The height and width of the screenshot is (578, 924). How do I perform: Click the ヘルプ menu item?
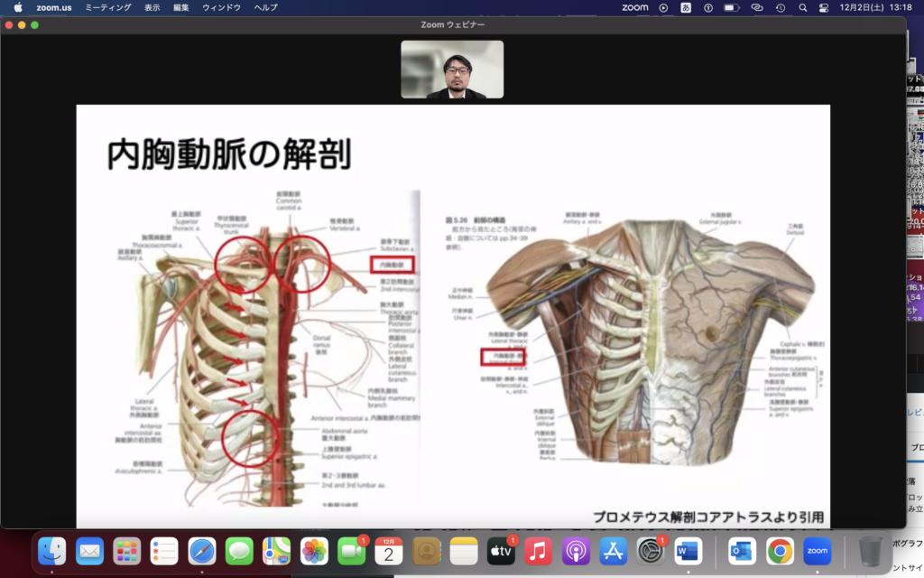(x=265, y=7)
